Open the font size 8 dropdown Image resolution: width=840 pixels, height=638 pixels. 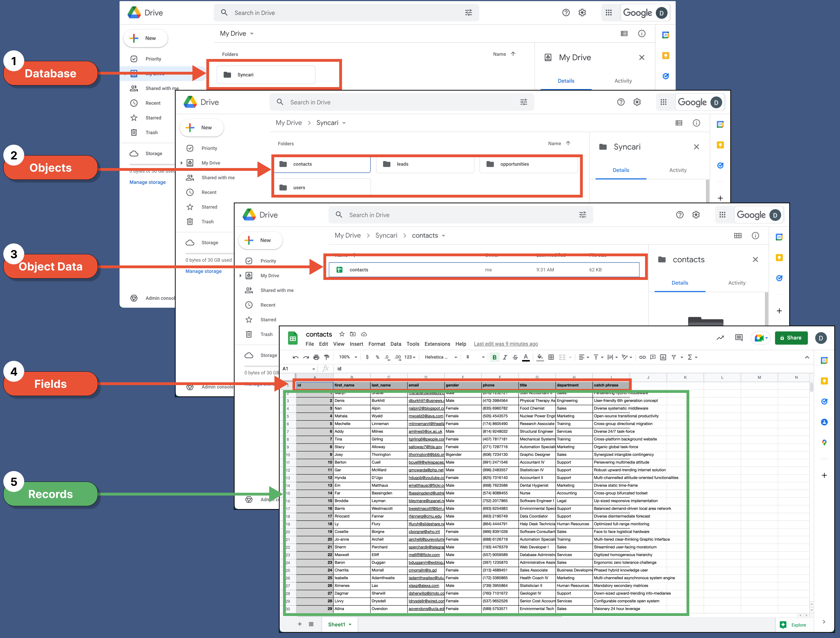475,357
